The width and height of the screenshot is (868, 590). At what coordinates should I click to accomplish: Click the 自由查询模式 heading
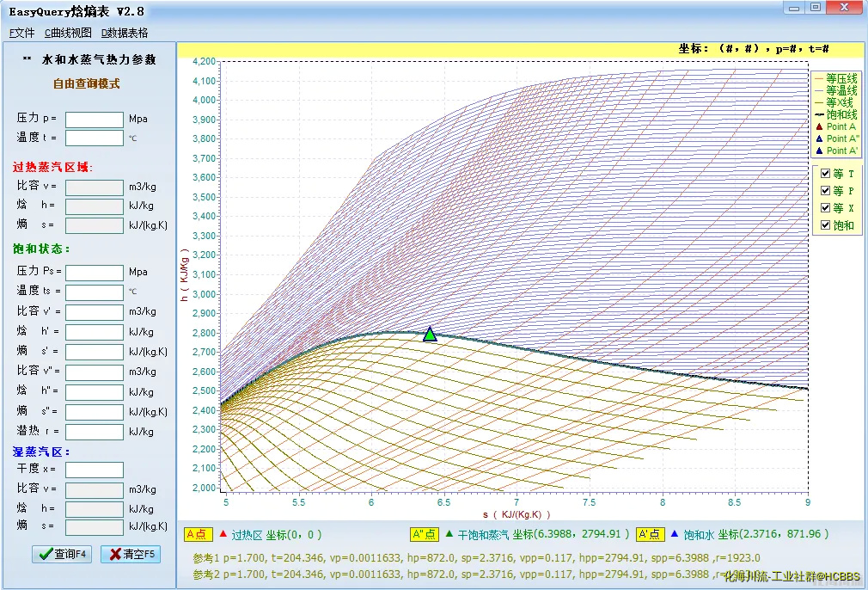coord(86,83)
